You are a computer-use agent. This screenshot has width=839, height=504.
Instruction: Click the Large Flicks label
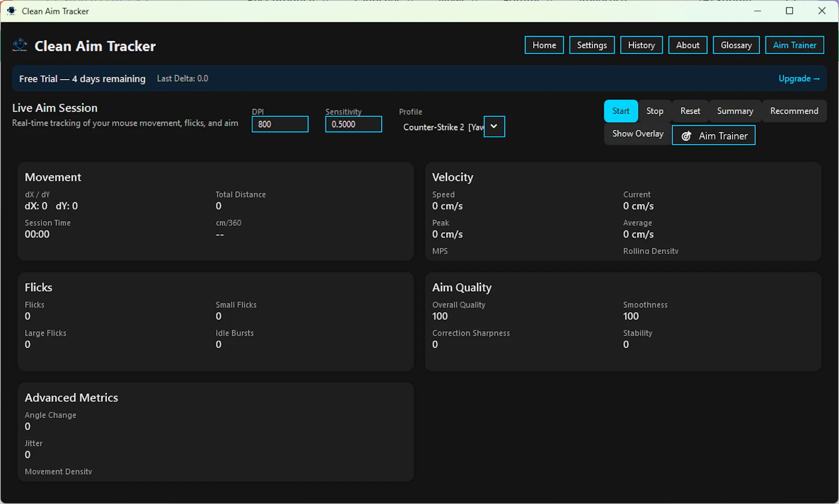[x=46, y=333]
